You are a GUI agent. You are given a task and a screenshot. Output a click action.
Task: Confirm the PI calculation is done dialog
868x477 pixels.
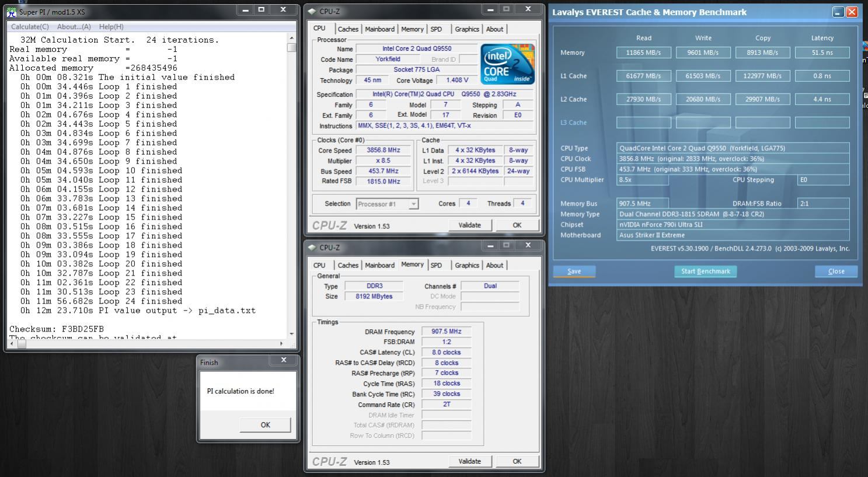(x=265, y=425)
